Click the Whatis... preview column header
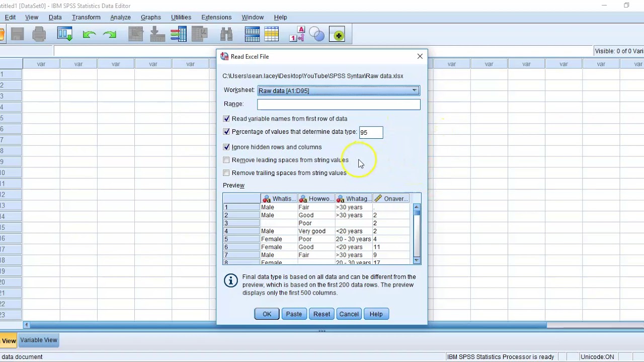The height and width of the screenshot is (362, 644). 279,199
